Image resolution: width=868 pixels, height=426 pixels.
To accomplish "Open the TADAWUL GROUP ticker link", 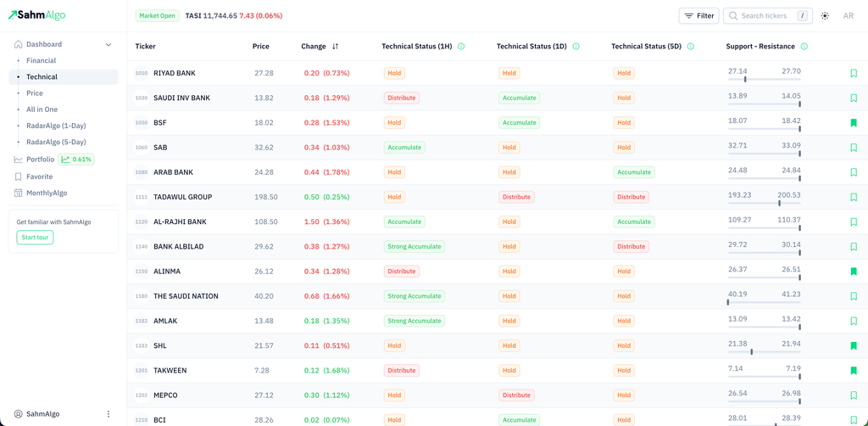I will 182,197.
